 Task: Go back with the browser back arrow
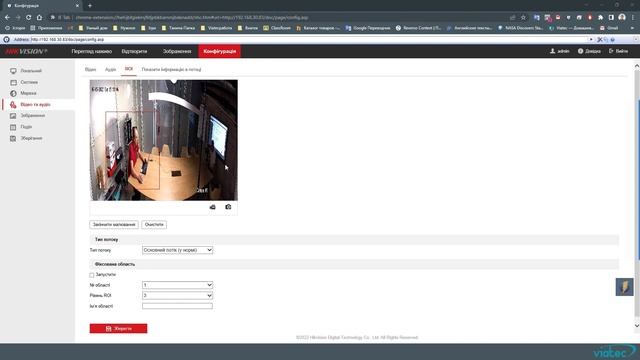pos(7,18)
